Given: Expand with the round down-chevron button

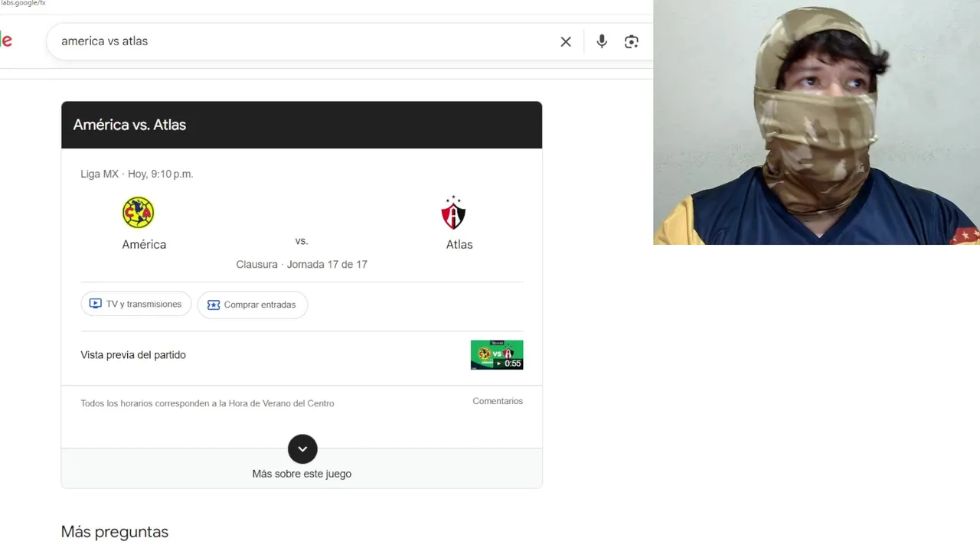Looking at the screenshot, I should coord(302,449).
